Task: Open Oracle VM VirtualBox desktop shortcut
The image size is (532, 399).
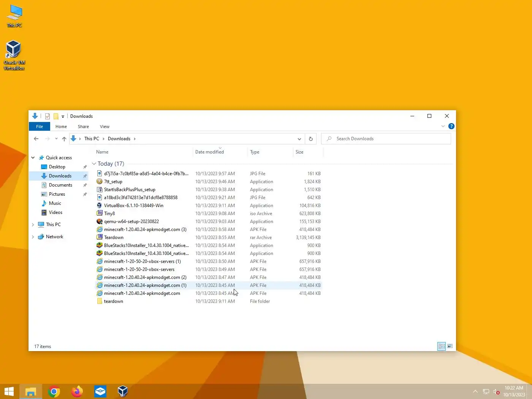Action: 14,55
